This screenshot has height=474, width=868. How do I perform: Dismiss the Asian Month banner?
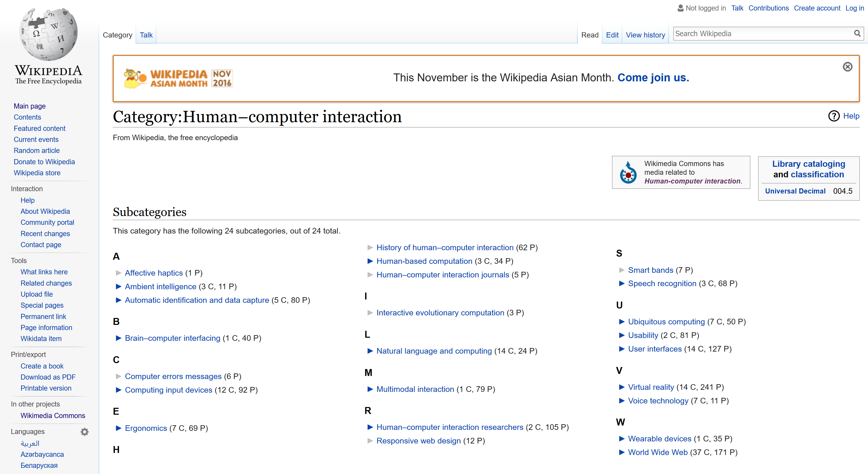click(x=847, y=67)
